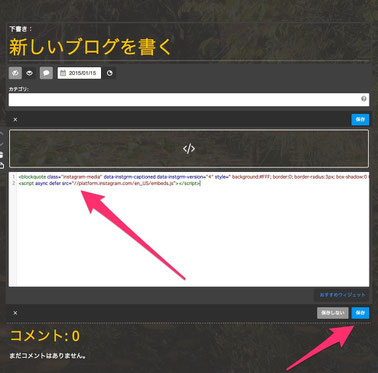Open the 2015/01/15 date picker field
Image resolution: width=378 pixels, height=373 pixels.
click(79, 73)
